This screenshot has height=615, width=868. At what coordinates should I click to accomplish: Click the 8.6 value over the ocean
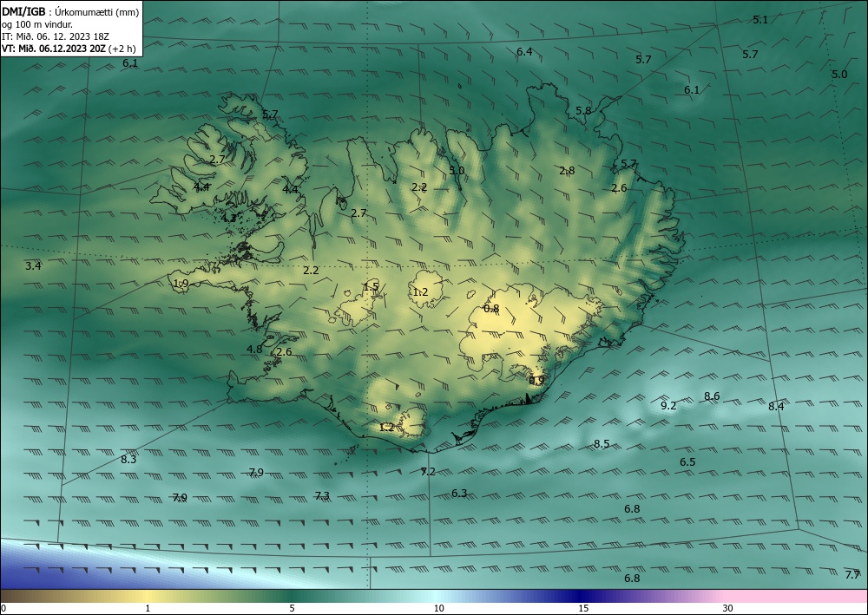[x=712, y=396]
